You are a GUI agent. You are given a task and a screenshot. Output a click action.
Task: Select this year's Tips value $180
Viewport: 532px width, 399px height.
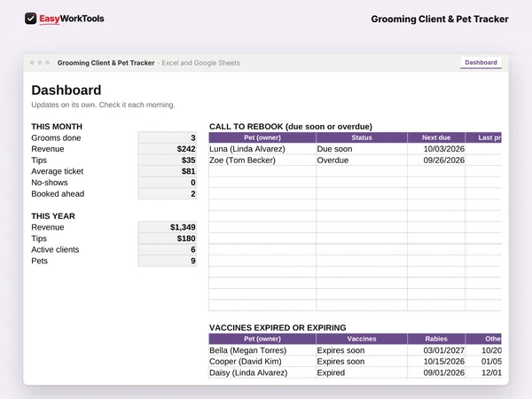(x=168, y=239)
